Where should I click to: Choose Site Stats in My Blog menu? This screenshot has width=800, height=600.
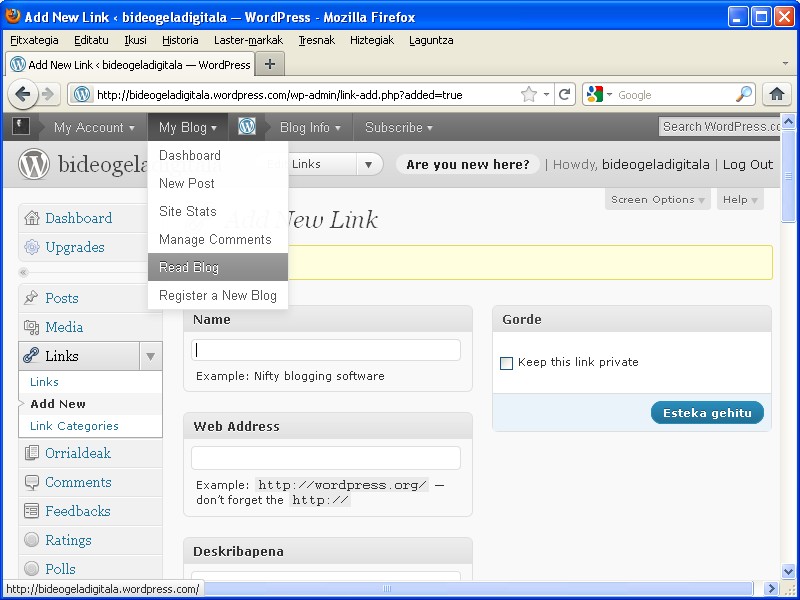pos(218,211)
